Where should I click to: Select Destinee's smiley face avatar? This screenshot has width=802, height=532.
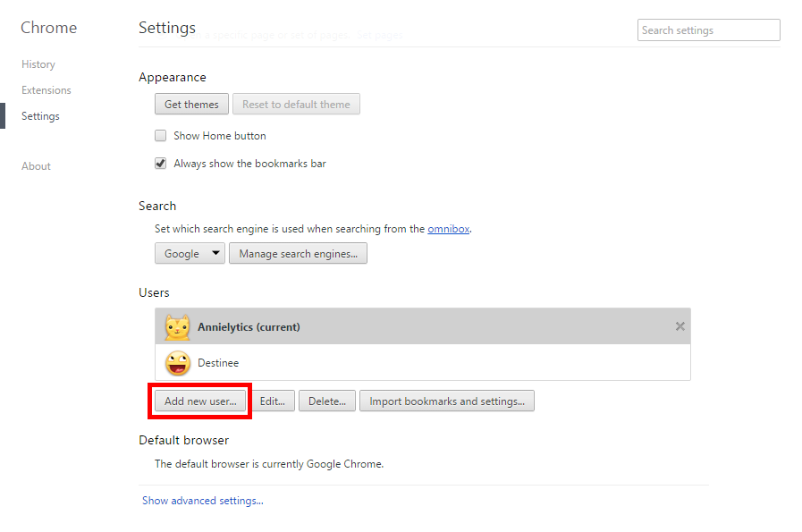178,363
